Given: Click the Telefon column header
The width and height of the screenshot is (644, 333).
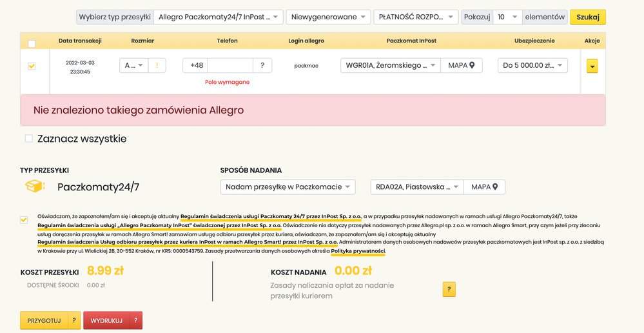Looking at the screenshot, I should click(x=227, y=41).
